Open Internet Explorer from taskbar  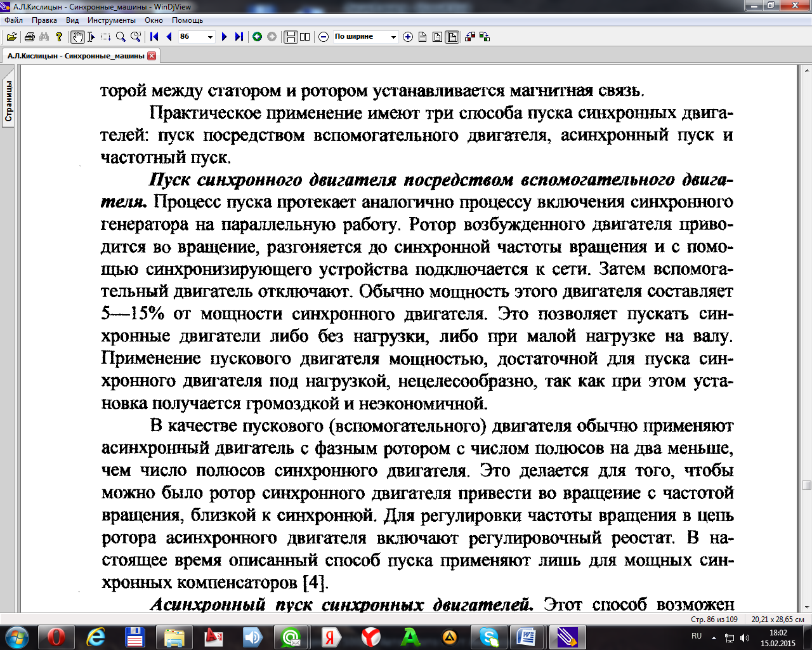coord(96,637)
